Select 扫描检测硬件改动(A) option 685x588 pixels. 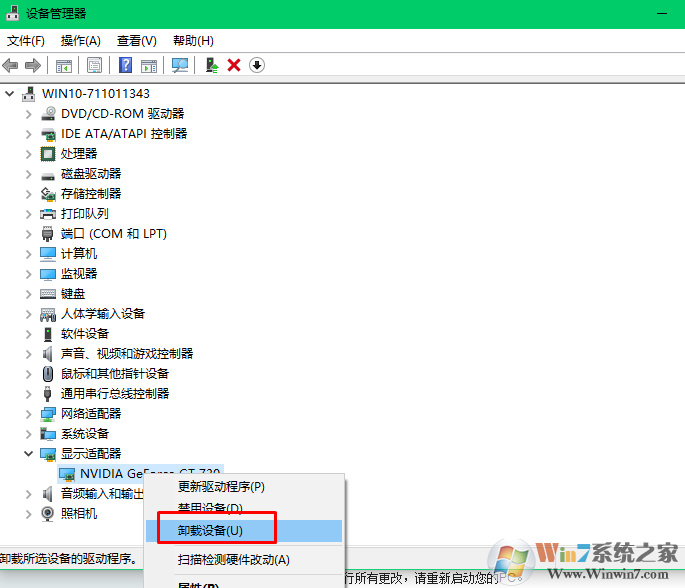tap(233, 560)
